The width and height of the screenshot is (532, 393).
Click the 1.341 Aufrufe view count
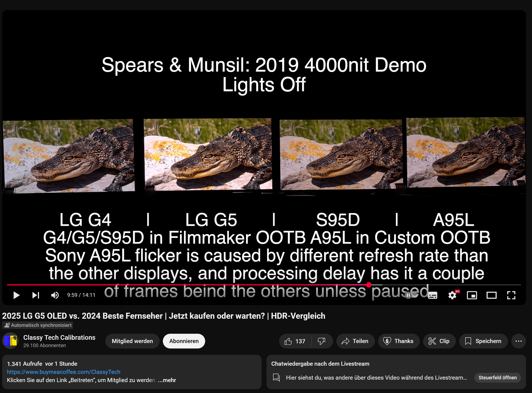[x=25, y=364]
